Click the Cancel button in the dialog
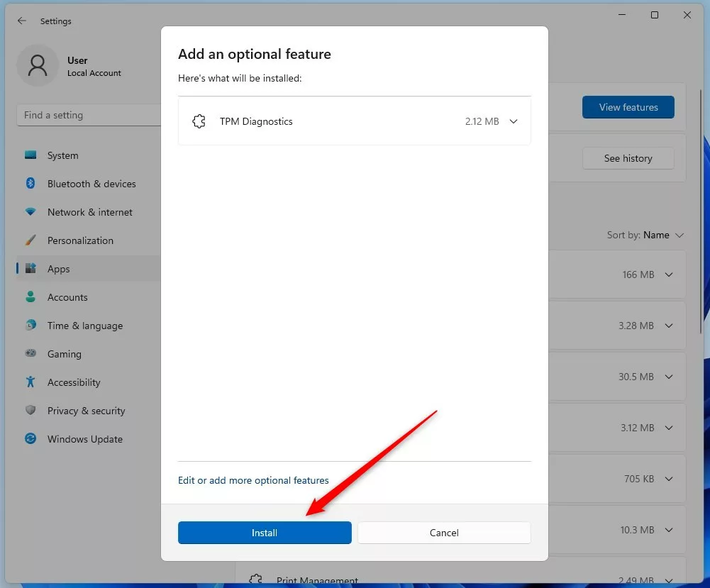Viewport: 710px width, 588px height. [x=444, y=533]
